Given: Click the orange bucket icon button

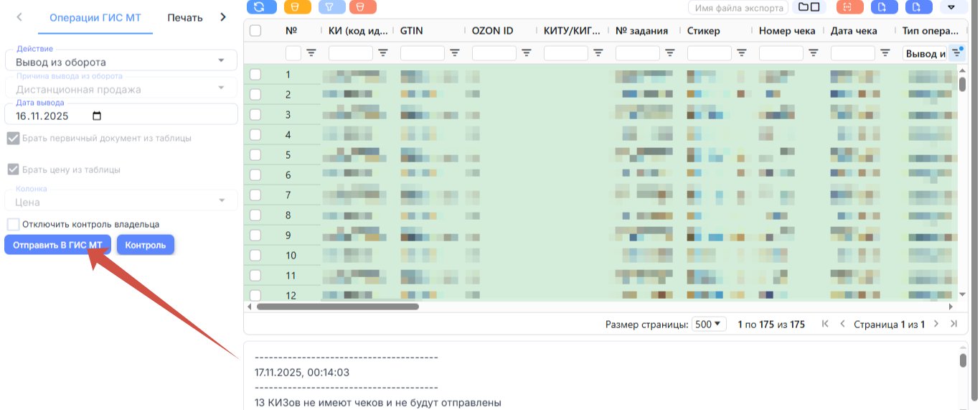Looking at the screenshot, I should 297,6.
